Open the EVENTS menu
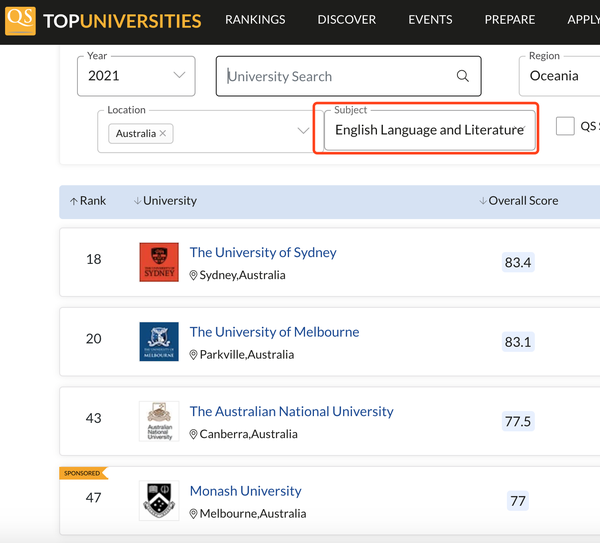Screen dimensions: 600x543 pyautogui.click(x=430, y=20)
